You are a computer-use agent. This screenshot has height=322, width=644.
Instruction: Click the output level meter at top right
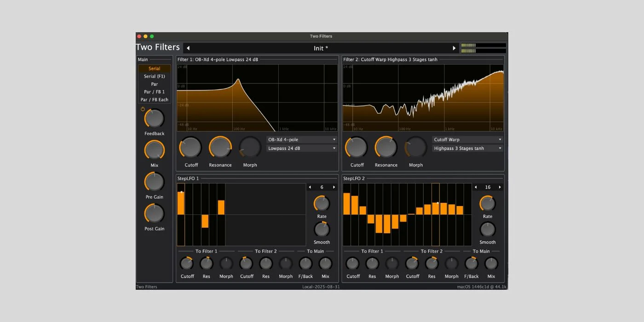pos(483,48)
